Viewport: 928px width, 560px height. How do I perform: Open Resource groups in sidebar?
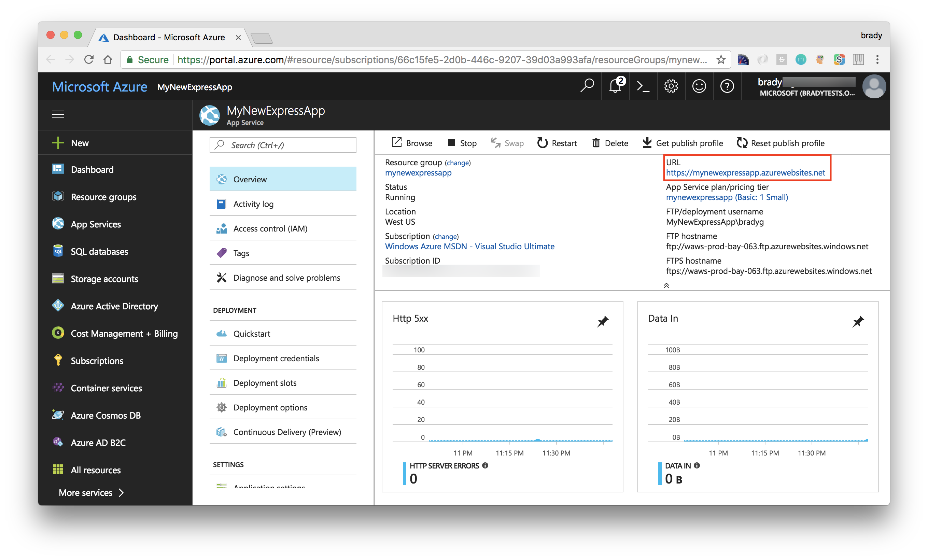(115, 197)
